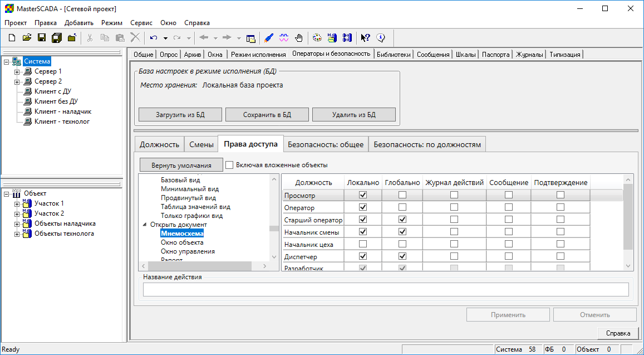The height and width of the screenshot is (355, 644).
Task: Click the Paste clipboard icon
Action: (x=120, y=38)
